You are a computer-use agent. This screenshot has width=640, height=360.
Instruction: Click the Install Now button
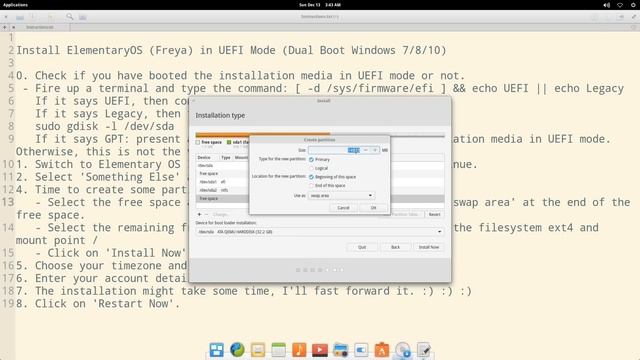pyautogui.click(x=429, y=247)
